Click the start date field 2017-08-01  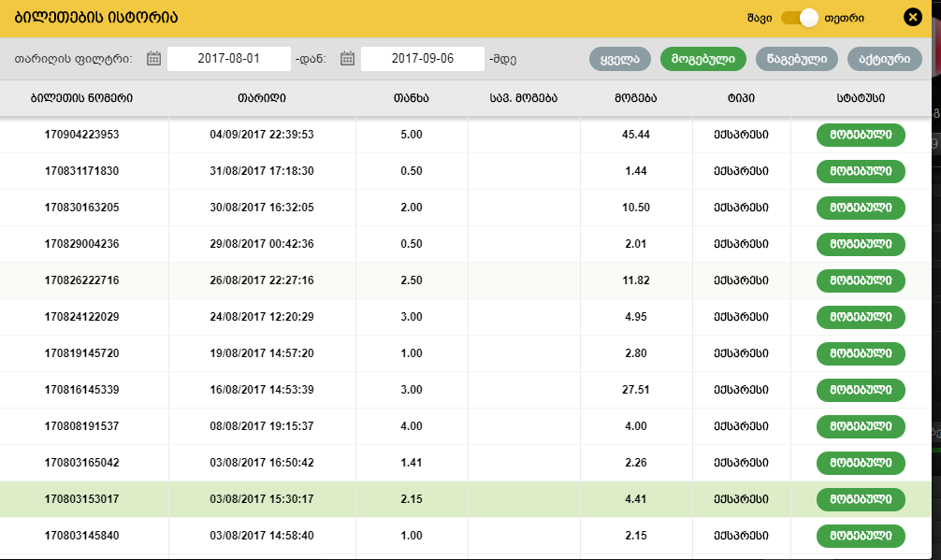click(229, 59)
